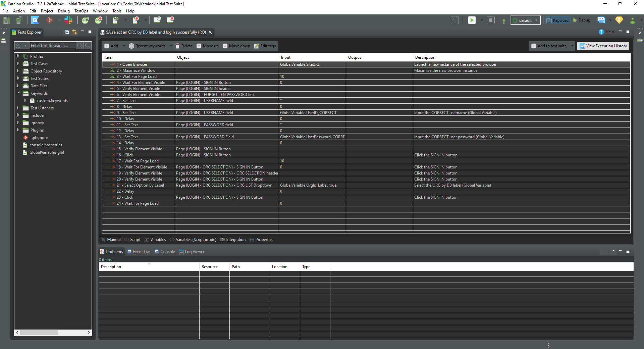Viewport: 644px width, 349px height.
Task: Open the Spy Mobile dropdown arrow
Action: (x=125, y=20)
